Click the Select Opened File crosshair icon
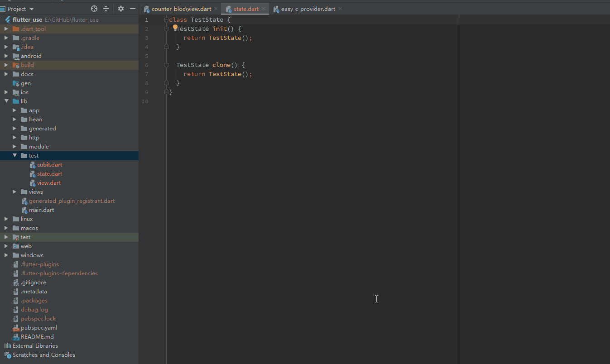The height and width of the screenshot is (364, 610). (x=94, y=9)
